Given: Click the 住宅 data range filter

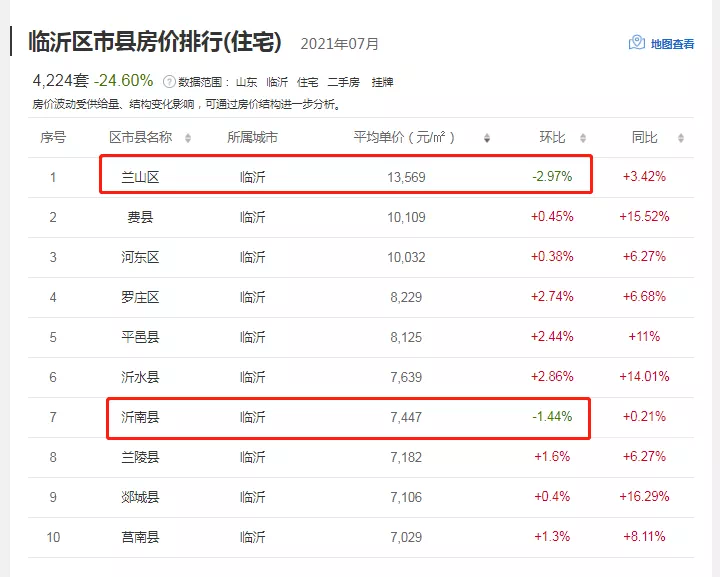Looking at the screenshot, I should [x=307, y=82].
